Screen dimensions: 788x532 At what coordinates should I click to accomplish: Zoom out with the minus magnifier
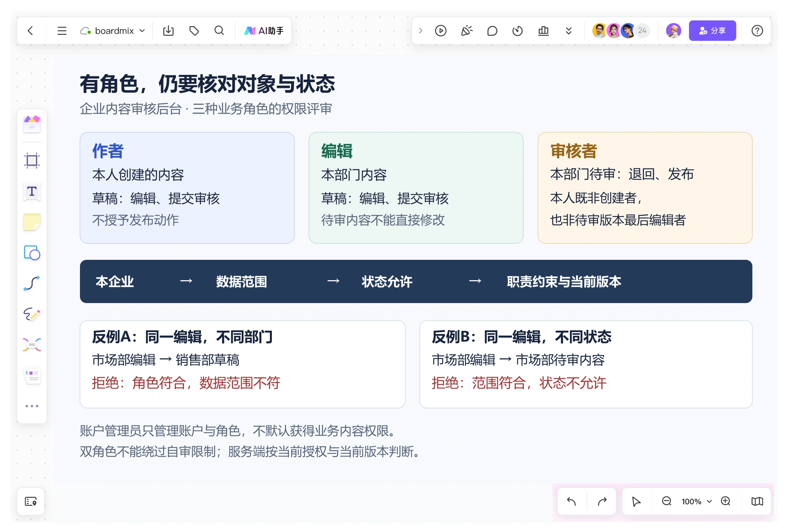pyautogui.click(x=667, y=501)
